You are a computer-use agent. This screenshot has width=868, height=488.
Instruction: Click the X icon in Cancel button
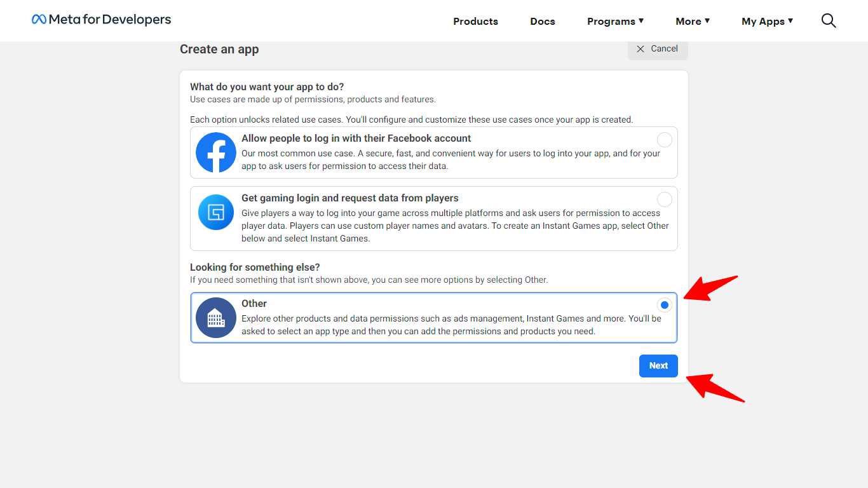click(641, 49)
